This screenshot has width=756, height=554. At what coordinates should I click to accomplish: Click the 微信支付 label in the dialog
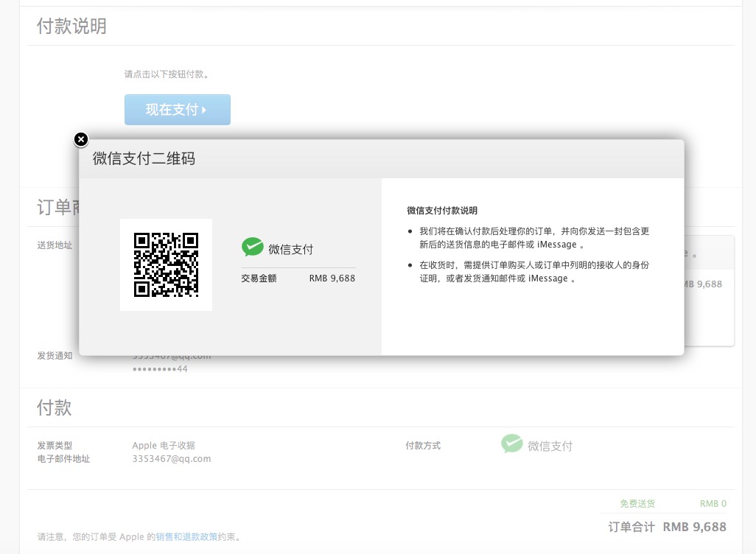click(291, 249)
